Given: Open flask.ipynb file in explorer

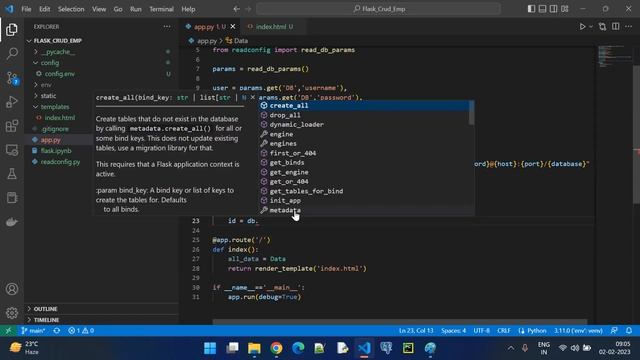Looking at the screenshot, I should point(56,151).
